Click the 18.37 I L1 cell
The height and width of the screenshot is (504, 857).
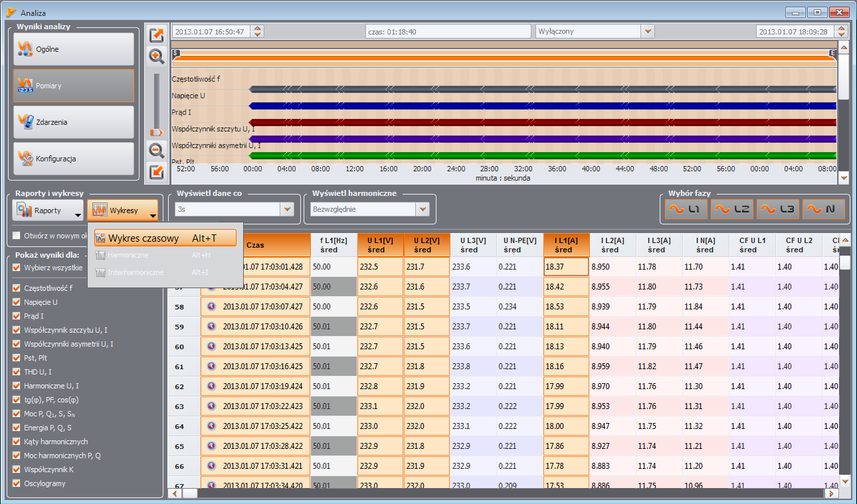566,267
